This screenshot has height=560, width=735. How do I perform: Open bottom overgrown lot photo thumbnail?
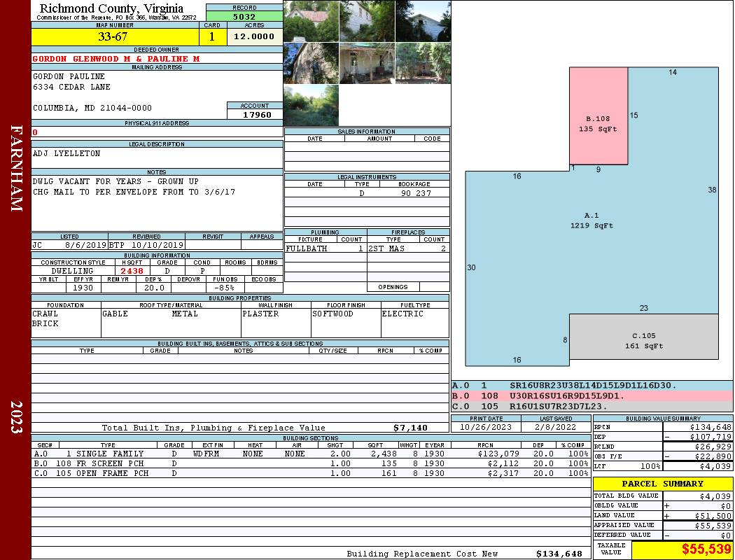(x=311, y=106)
